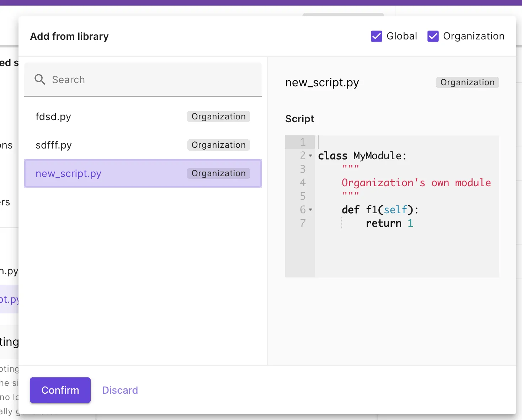Click the Organization tag in the new_script.py row
Viewport: 522px width, 420px height.
coord(219,173)
